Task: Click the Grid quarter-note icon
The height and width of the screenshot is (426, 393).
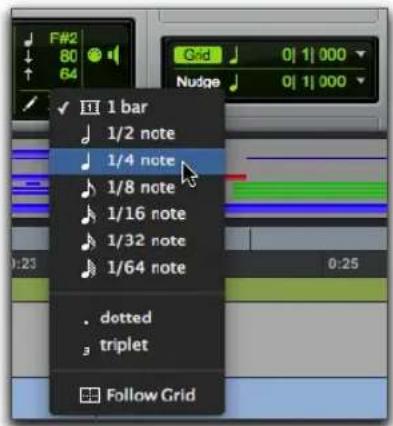Action: coord(234,55)
